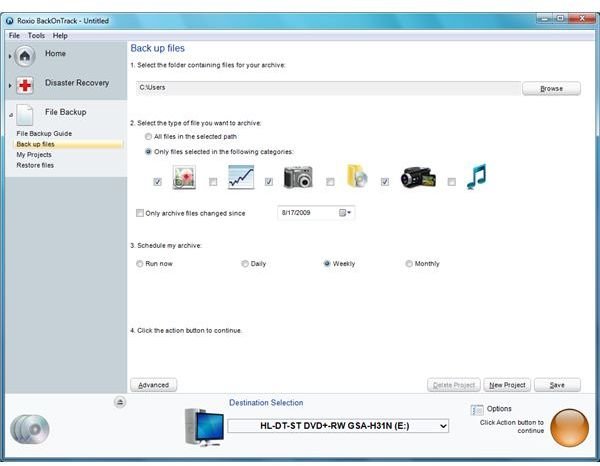
Task: Open the destination drive dropdown
Action: [x=443, y=426]
